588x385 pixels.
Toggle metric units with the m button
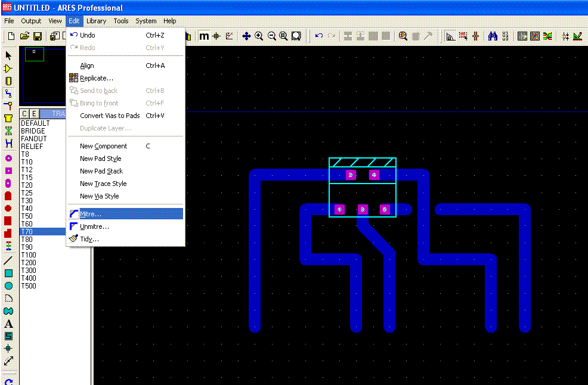tap(204, 36)
